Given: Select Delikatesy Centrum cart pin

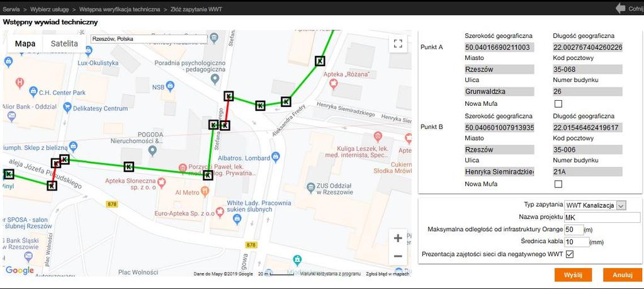Looking at the screenshot, I should click(67, 108).
